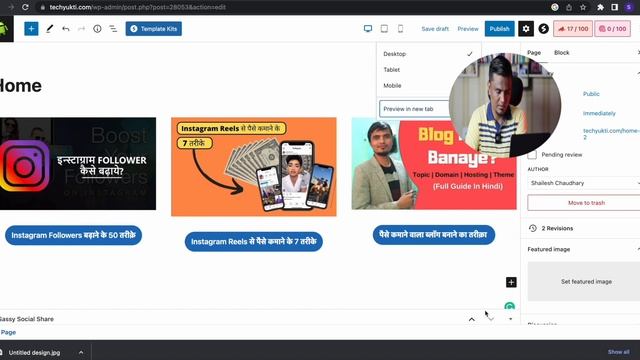Click the Instagram Reels 7 button block
Image resolution: width=640 pixels, height=360 pixels.
tap(254, 242)
